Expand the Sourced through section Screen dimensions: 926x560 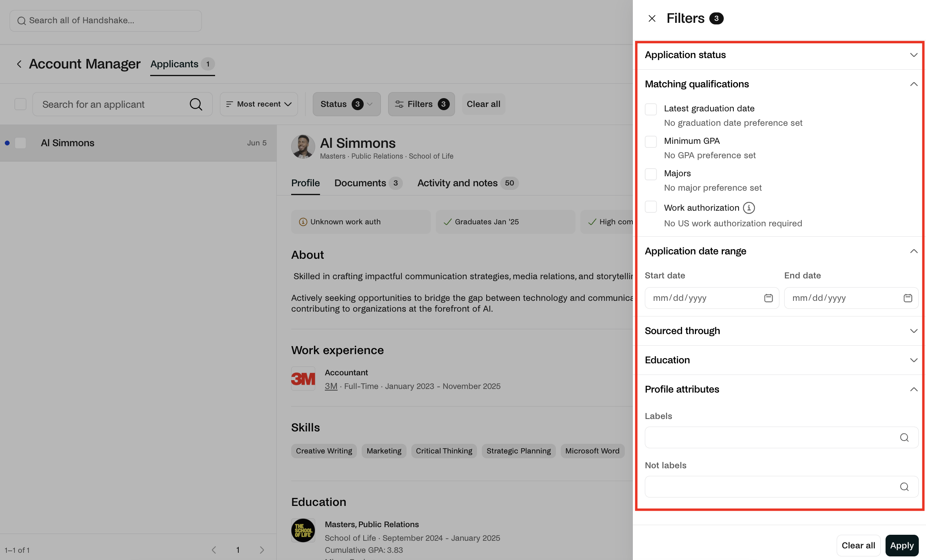tap(781, 331)
